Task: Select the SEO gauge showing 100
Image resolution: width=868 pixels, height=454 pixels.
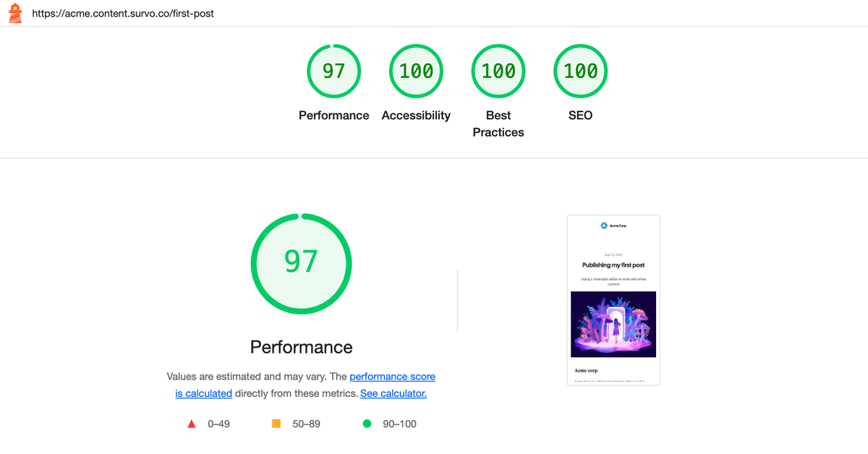Action: tap(580, 71)
